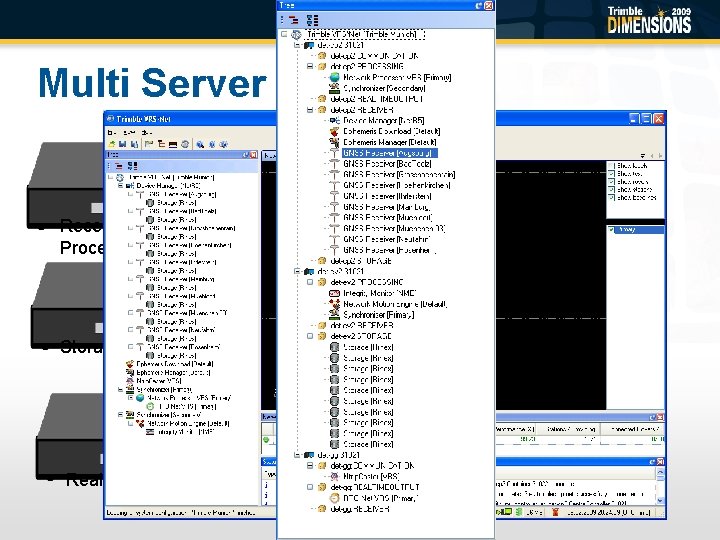Select GNSS Receiver [Rosenheim] in front tree

tap(389, 250)
